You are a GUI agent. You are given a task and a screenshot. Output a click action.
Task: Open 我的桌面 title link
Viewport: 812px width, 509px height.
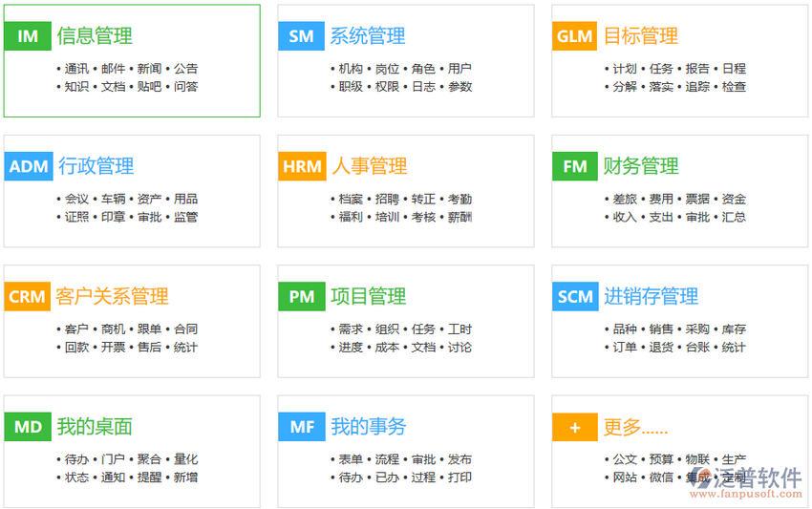pyautogui.click(x=95, y=427)
